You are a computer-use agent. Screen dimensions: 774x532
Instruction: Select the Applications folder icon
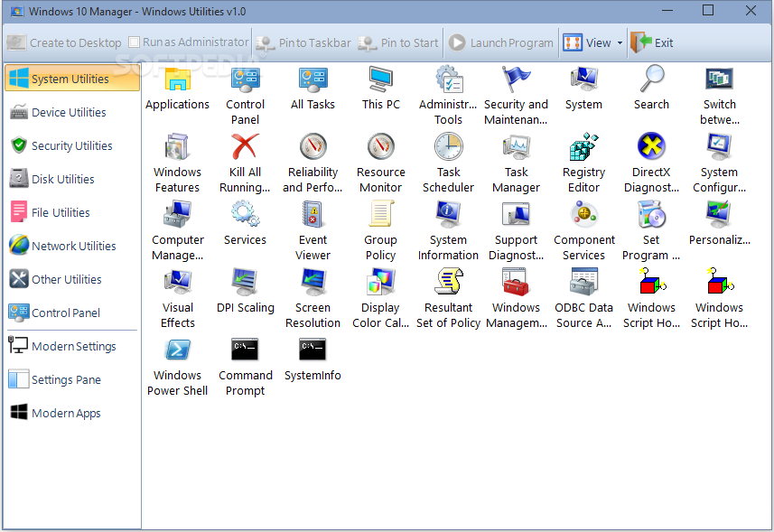[x=177, y=79]
